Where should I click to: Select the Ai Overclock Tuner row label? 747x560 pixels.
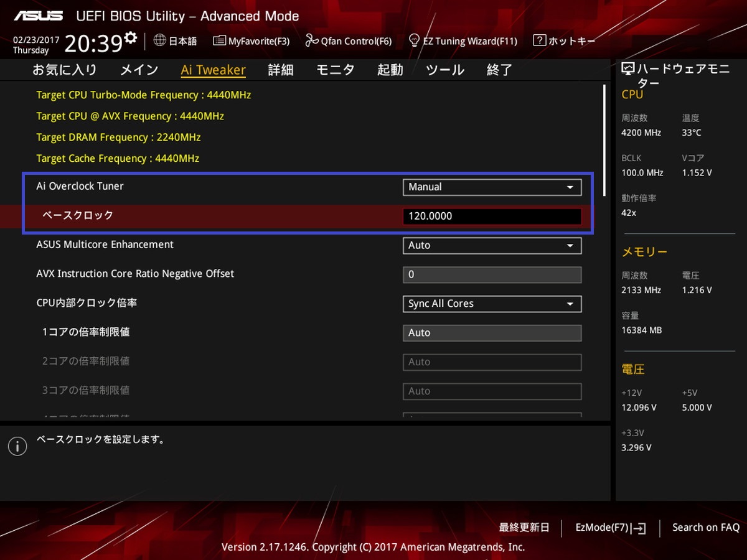pyautogui.click(x=80, y=186)
